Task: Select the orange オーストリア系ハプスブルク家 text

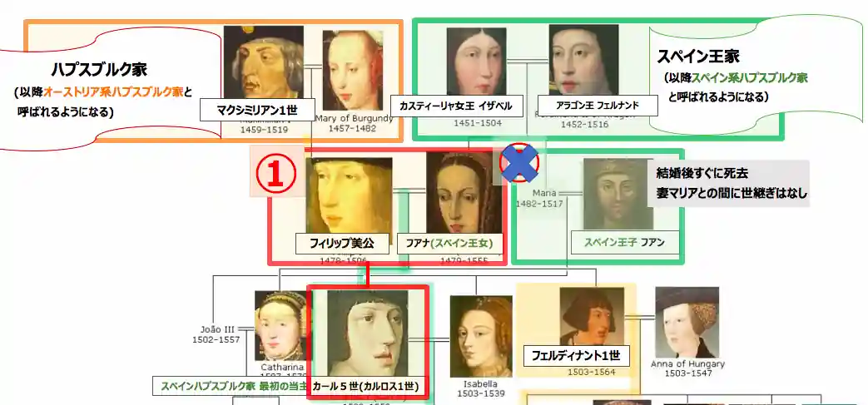Action: click(113, 92)
